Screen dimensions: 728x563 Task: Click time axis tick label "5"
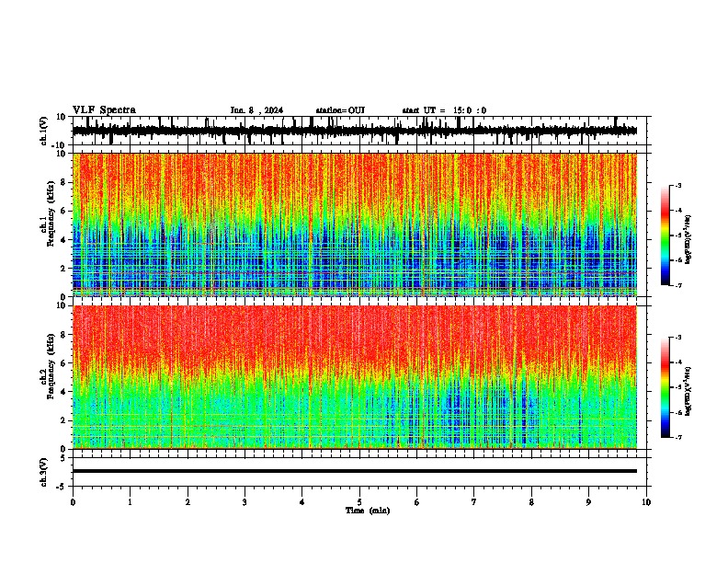pyautogui.click(x=359, y=502)
